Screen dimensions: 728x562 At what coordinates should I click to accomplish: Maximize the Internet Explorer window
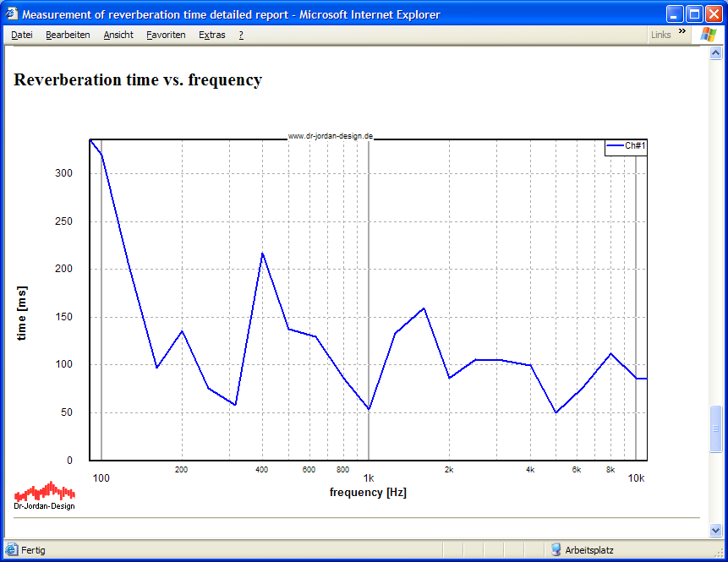[x=694, y=14]
